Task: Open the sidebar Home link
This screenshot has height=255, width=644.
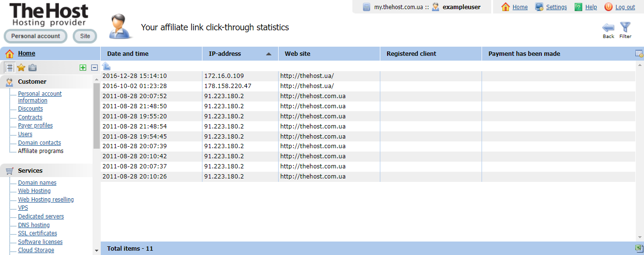Action: tap(27, 53)
